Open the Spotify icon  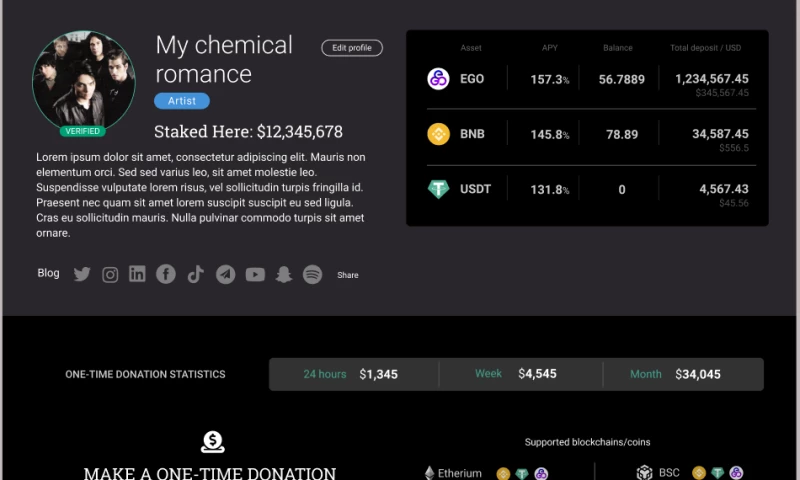pos(312,274)
